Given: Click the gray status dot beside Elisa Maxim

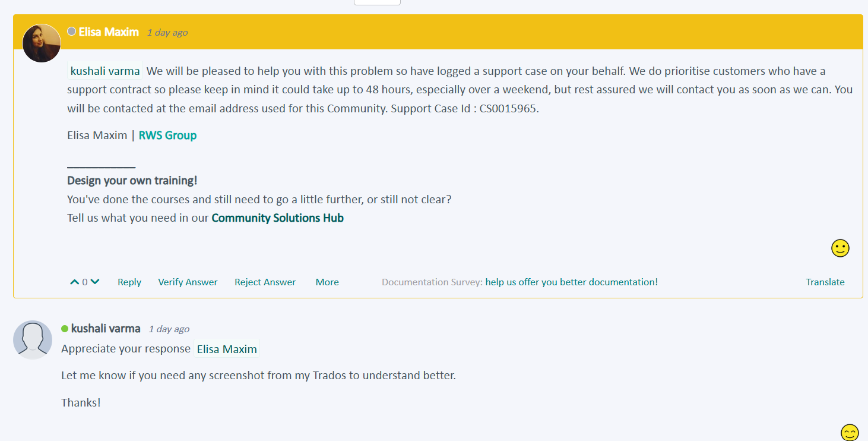Looking at the screenshot, I should (x=71, y=32).
